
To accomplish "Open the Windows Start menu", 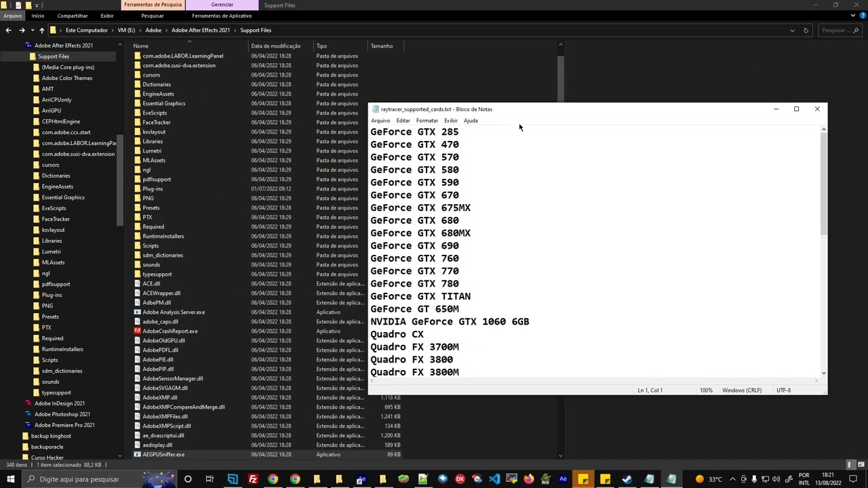I will point(10,479).
